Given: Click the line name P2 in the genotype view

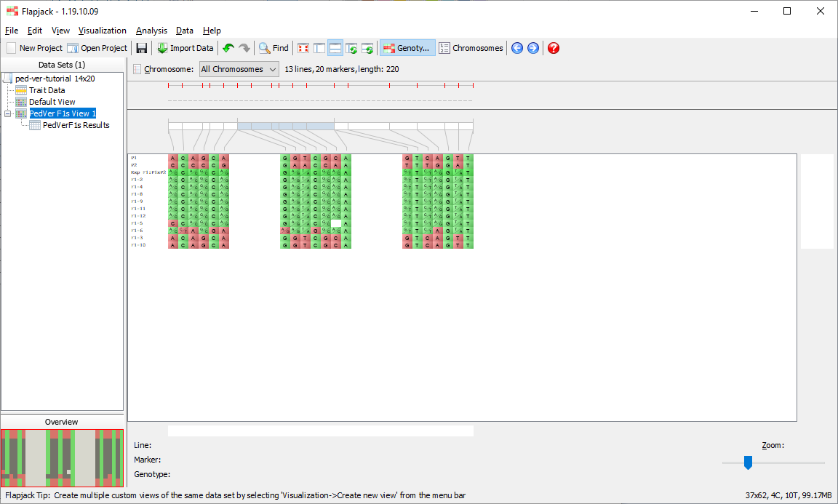Looking at the screenshot, I should [x=134, y=165].
